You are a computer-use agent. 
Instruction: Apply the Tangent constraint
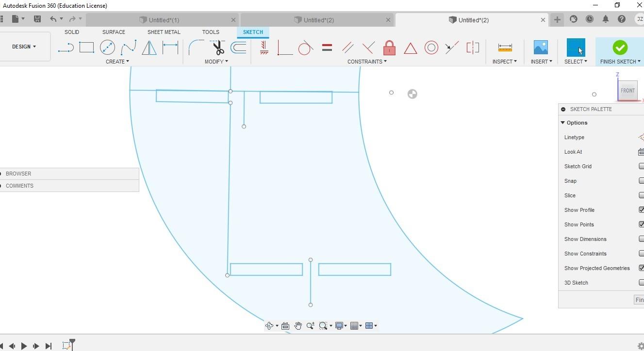(x=306, y=48)
